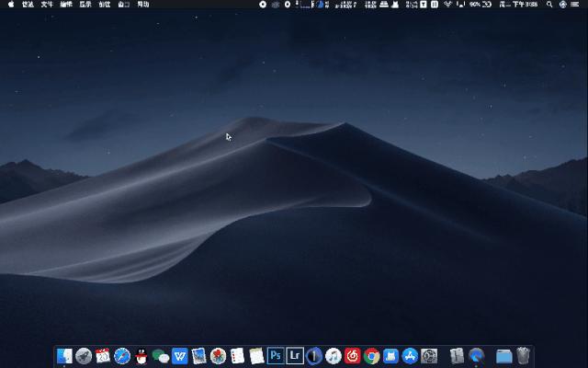Open the Apple menu
The height and width of the screenshot is (368, 588).
9,5
